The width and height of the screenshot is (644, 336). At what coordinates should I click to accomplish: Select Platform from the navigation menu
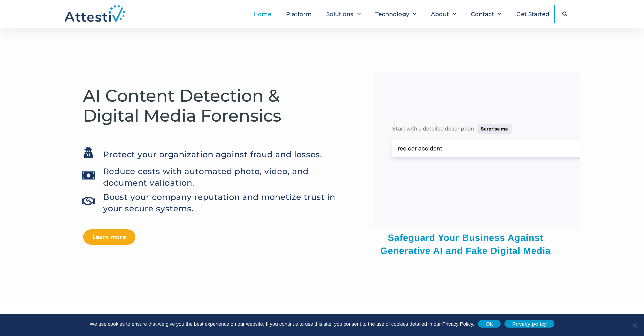pyautogui.click(x=298, y=14)
